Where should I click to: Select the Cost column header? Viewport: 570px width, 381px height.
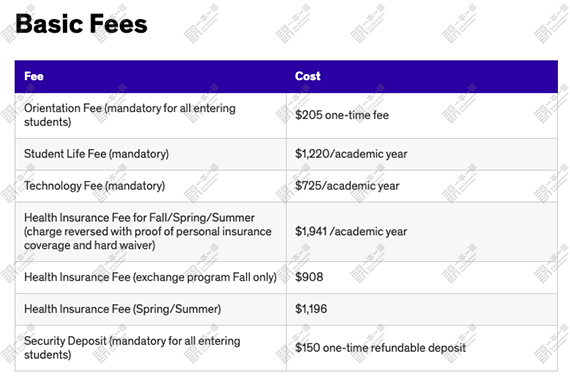(308, 76)
